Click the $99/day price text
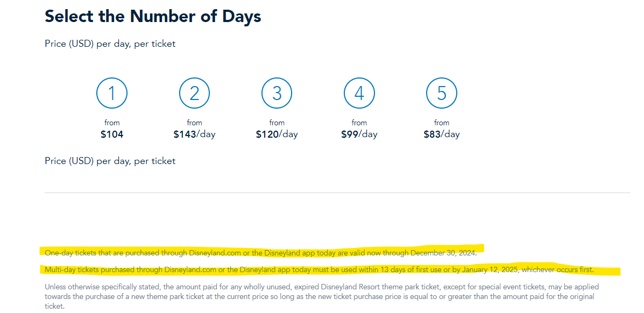The width and height of the screenshot is (644, 313). [x=359, y=134]
